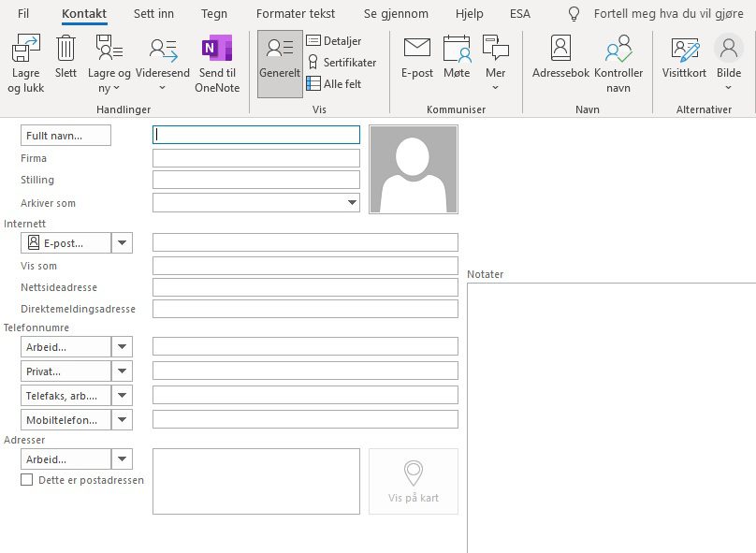Open dropdown arrow beside Arbeid address
756x553 pixels.
coord(122,459)
